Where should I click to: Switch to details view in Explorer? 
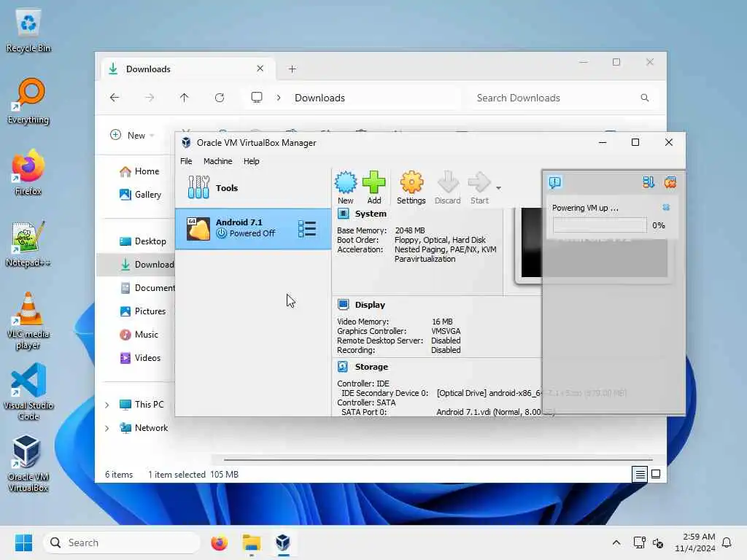(x=640, y=474)
